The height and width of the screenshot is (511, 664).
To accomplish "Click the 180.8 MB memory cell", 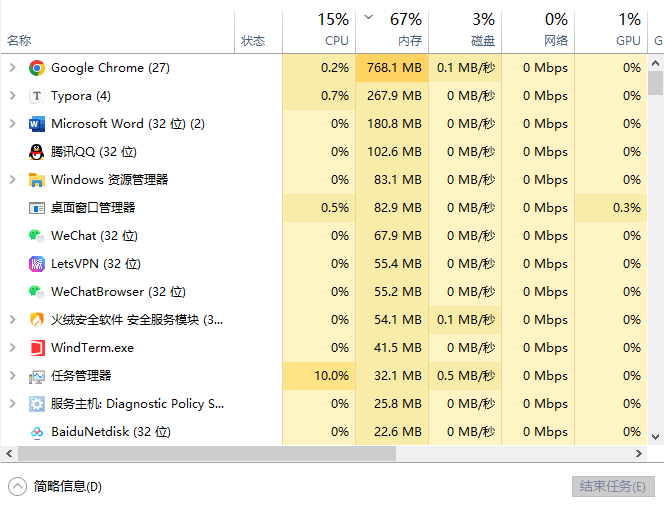I will tap(392, 124).
